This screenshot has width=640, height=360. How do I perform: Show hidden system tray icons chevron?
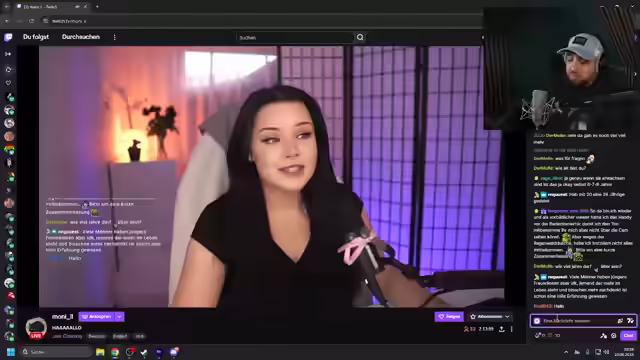(x=566, y=352)
